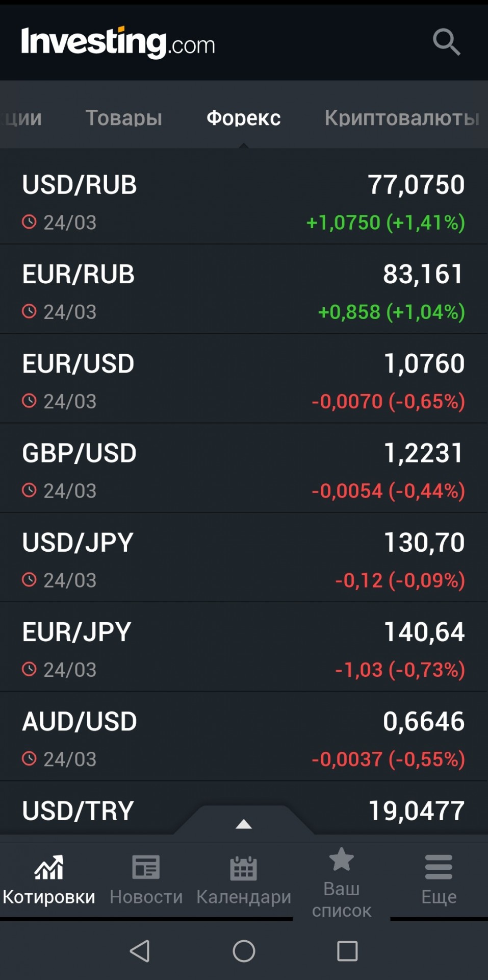The image size is (488, 980).
Task: Tap the Android recent apps square
Action: pyautogui.click(x=347, y=951)
